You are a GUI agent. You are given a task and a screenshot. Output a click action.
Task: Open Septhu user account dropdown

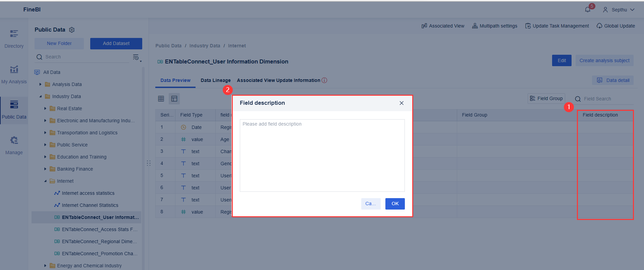[x=619, y=10]
